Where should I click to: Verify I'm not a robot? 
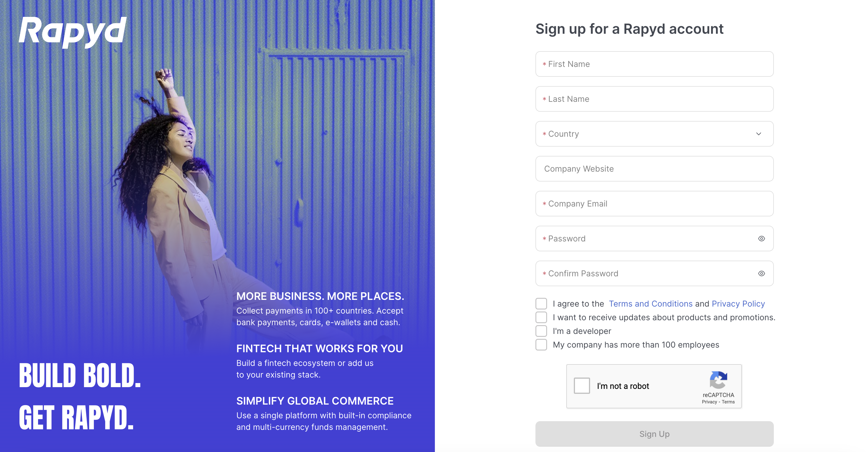pyautogui.click(x=582, y=386)
